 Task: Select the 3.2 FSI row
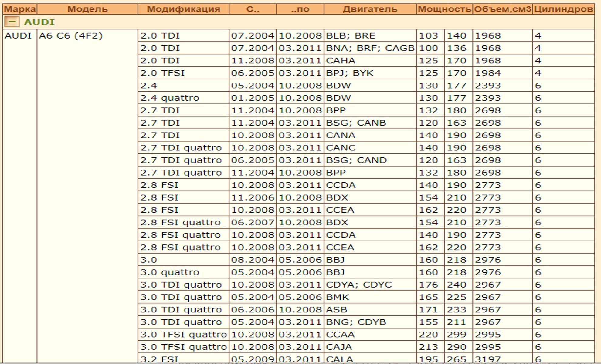159,359
